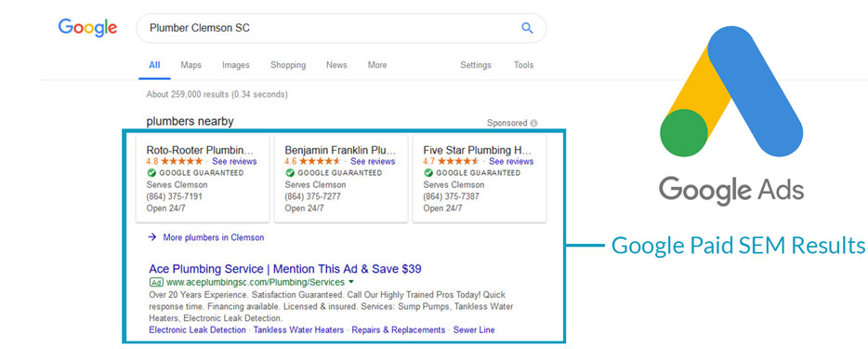Open Five Star Plumbing's See reviews link
This screenshot has width=868, height=349.
[511, 161]
